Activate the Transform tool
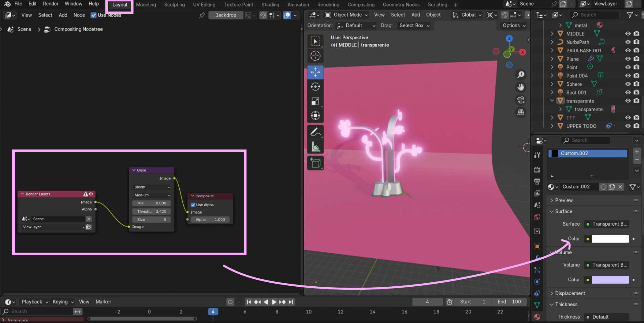644x323 pixels. pos(315,115)
